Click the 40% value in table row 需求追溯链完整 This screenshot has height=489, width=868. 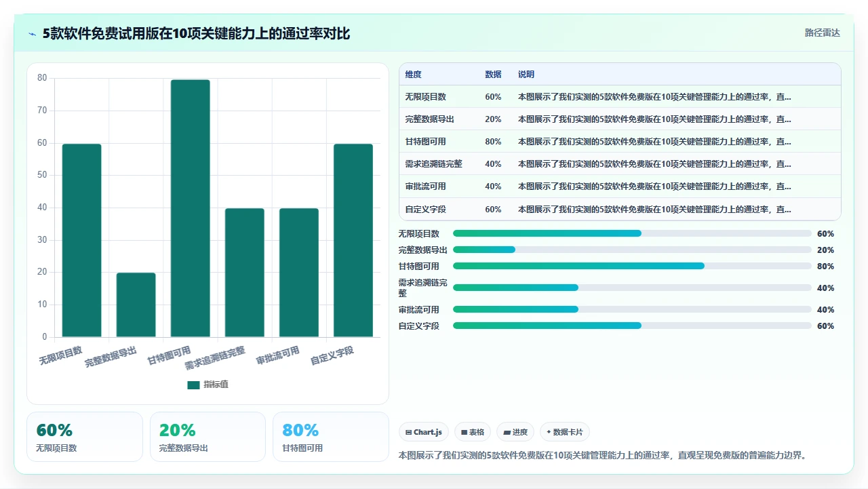tap(493, 164)
